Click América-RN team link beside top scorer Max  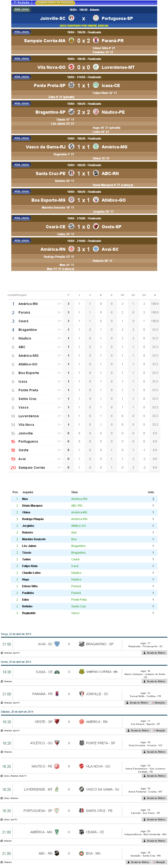pyautogui.click(x=79, y=499)
